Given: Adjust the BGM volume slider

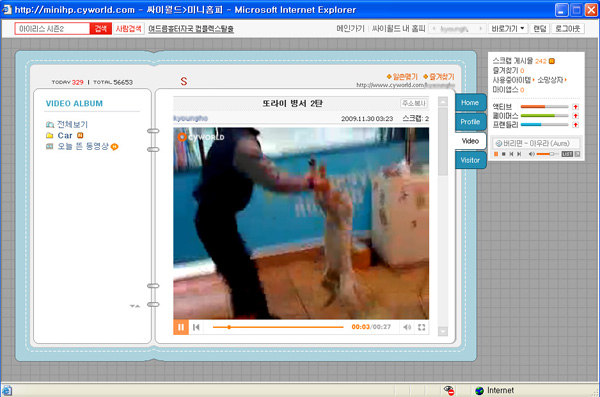Looking at the screenshot, I should [x=548, y=154].
